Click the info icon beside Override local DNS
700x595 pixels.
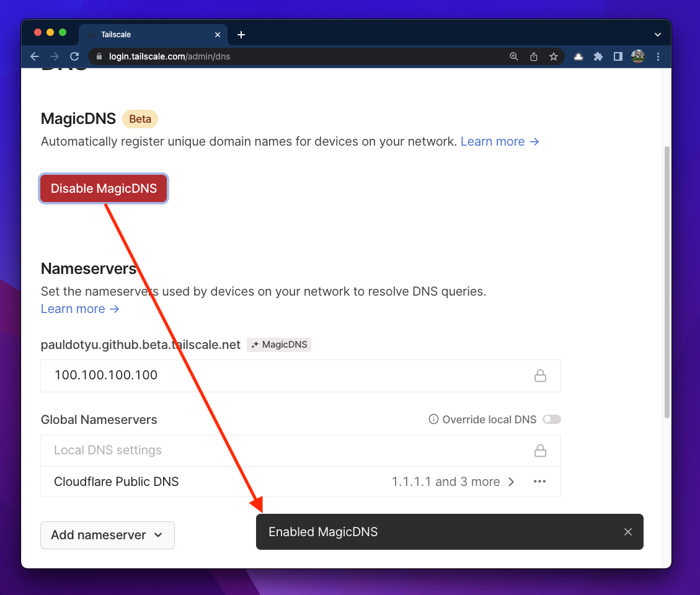click(x=434, y=420)
